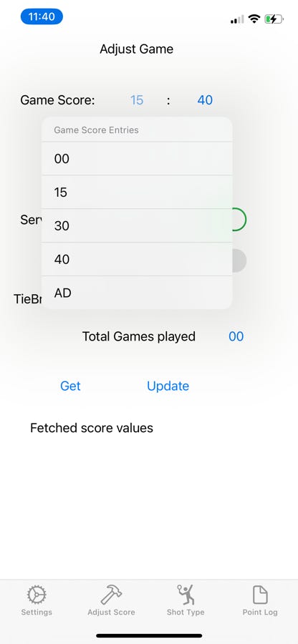Select the 40 entry in the popup menu
This screenshot has height=644, width=298.
(137, 260)
